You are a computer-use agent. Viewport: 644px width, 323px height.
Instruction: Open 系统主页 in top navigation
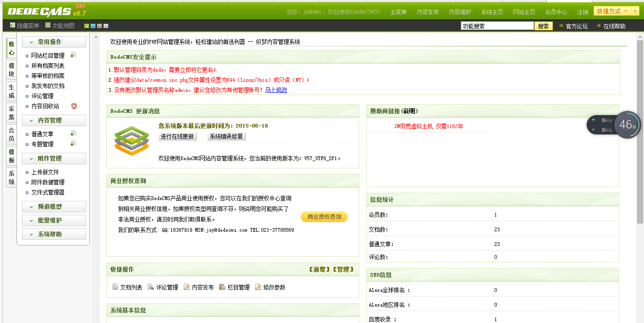(x=492, y=12)
